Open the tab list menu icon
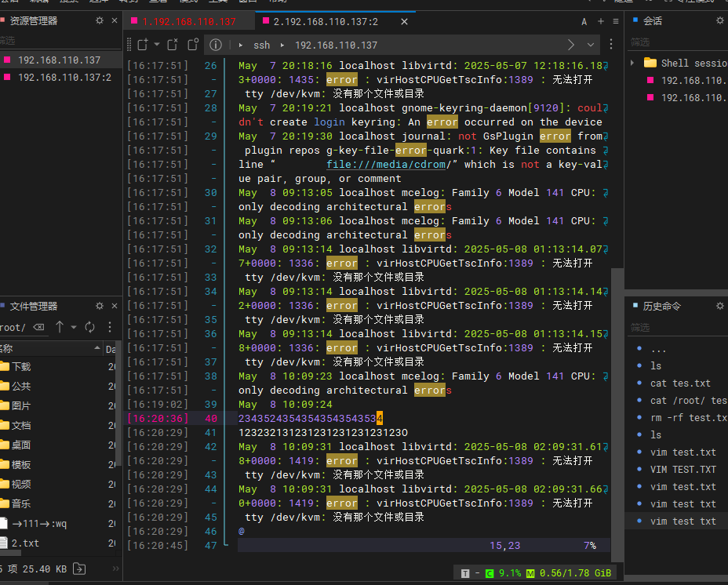 tap(616, 21)
